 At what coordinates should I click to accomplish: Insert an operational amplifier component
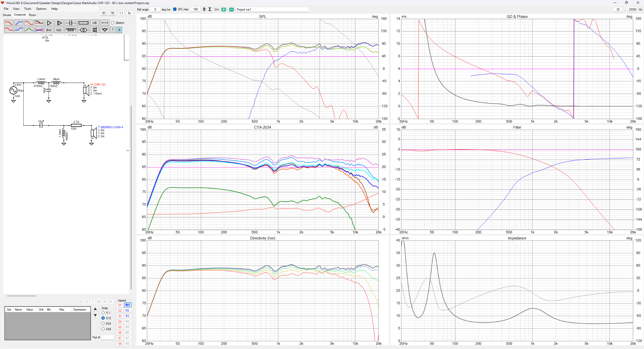[x=59, y=23]
